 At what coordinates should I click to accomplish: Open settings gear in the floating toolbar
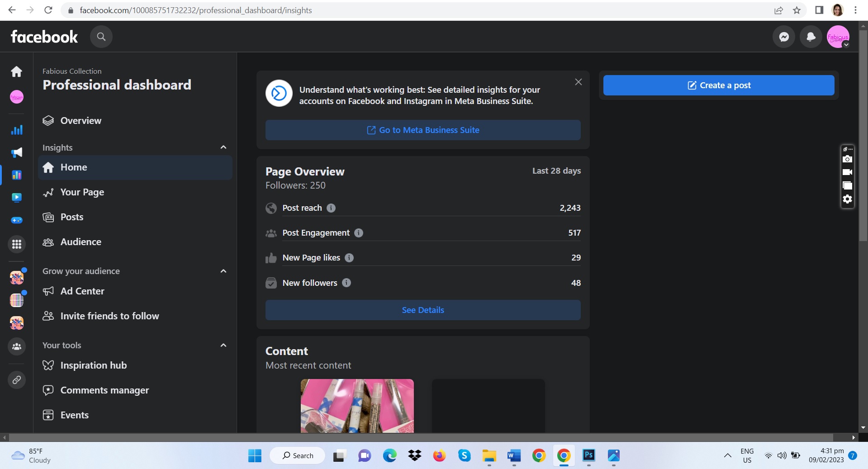[848, 199]
